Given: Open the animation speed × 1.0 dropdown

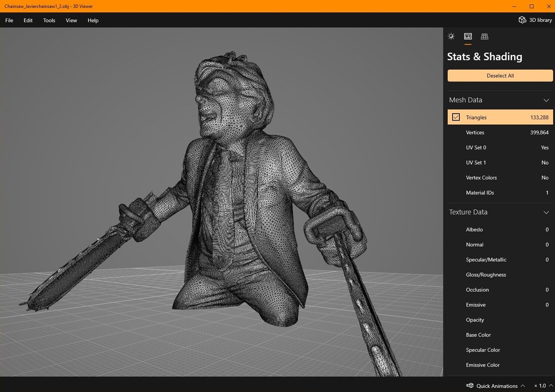Looking at the screenshot, I should (543, 386).
